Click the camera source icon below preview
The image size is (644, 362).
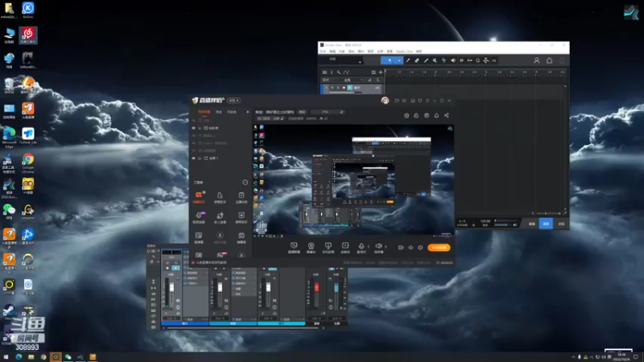(x=311, y=247)
